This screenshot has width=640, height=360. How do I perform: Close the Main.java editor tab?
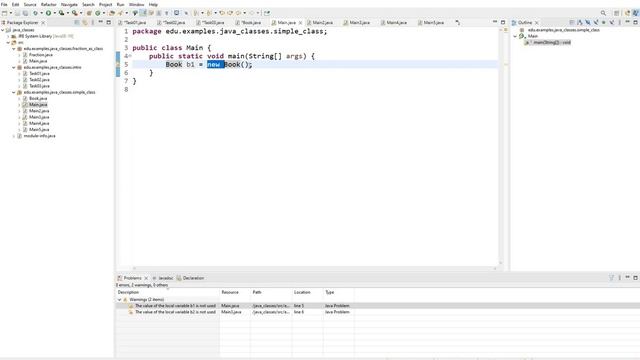click(x=300, y=23)
